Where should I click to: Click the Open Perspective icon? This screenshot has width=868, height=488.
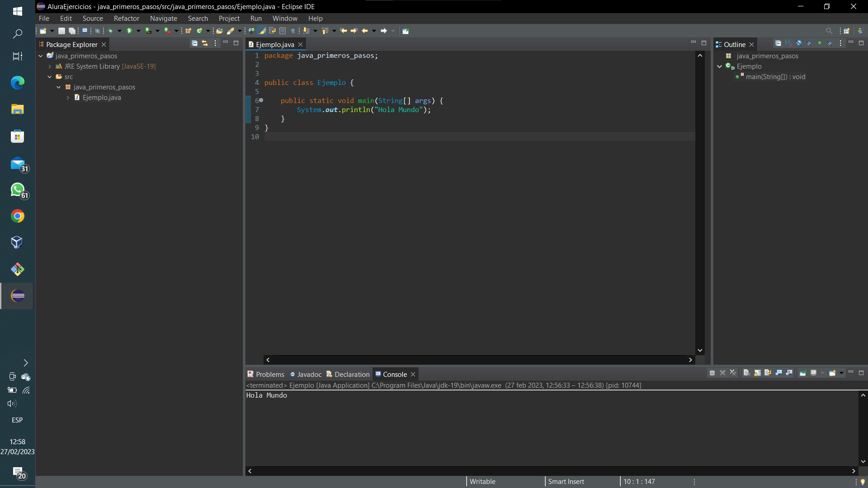[847, 31]
